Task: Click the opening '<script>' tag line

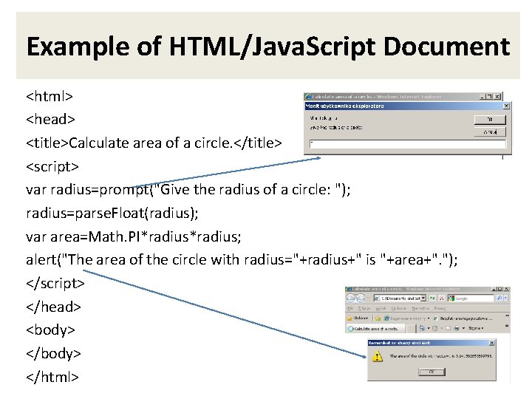Action: coord(52,166)
